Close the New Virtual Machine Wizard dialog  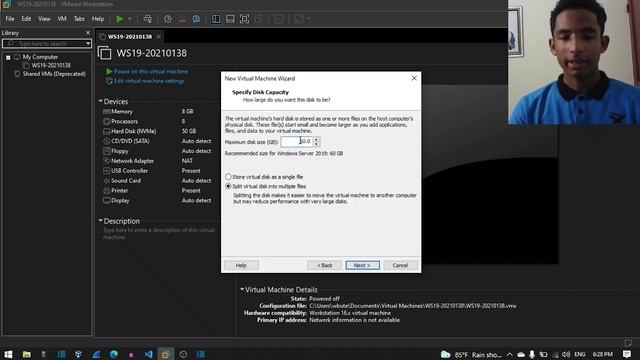coord(414,78)
